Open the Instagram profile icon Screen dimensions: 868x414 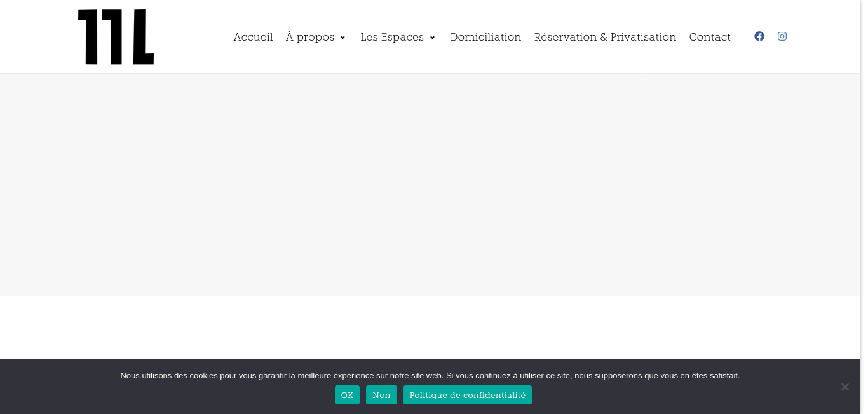pos(782,36)
